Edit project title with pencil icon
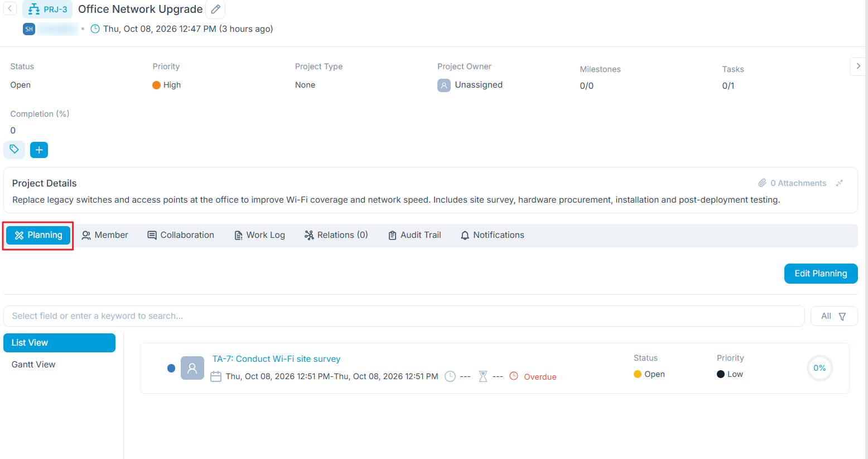This screenshot has height=459, width=868. [215, 9]
